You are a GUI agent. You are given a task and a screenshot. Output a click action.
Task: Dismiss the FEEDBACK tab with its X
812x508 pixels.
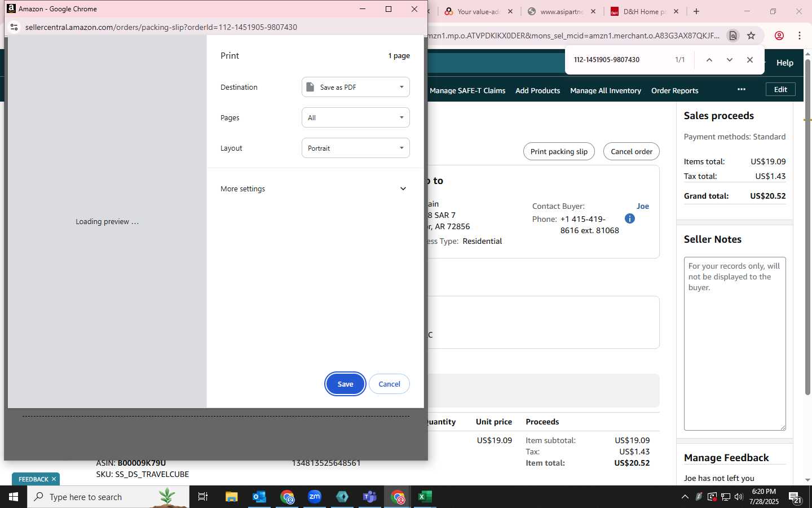pyautogui.click(x=54, y=479)
